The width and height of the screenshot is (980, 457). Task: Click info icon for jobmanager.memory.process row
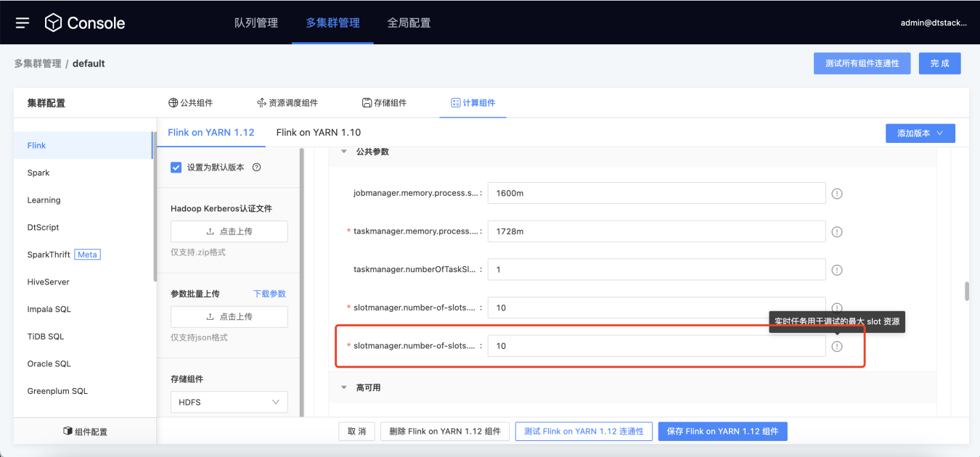point(837,194)
